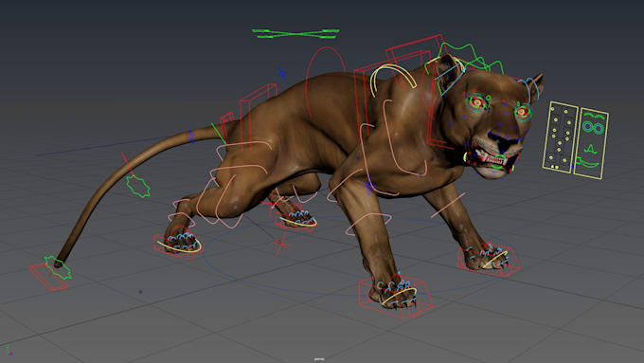Click the axis indicator in the viewport corner
644x363 pixels.
[x=9, y=351]
